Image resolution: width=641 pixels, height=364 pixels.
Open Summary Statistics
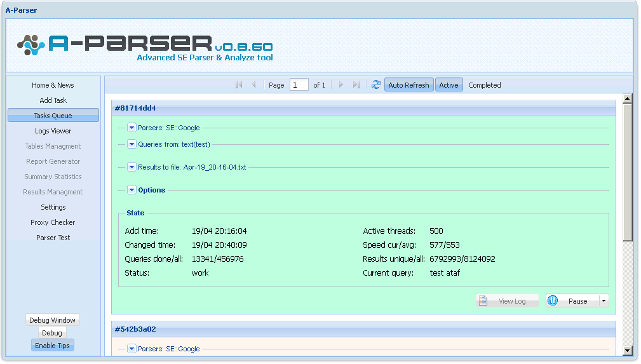tap(53, 176)
